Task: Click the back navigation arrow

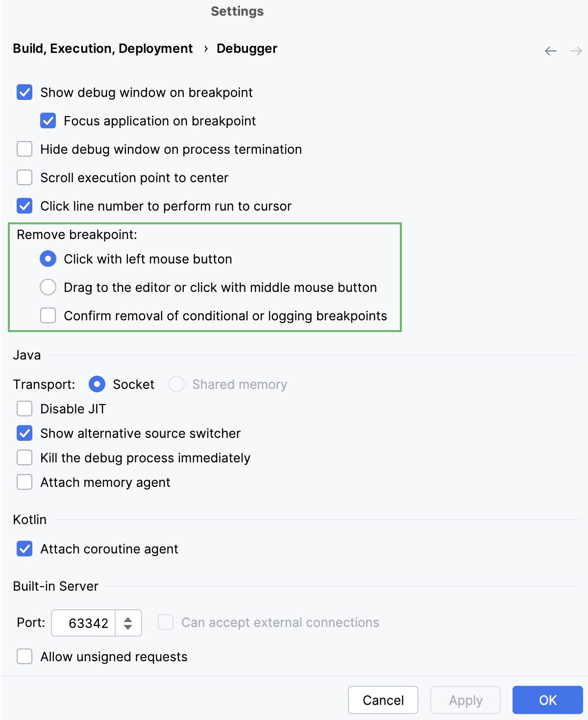Action: coord(550,50)
